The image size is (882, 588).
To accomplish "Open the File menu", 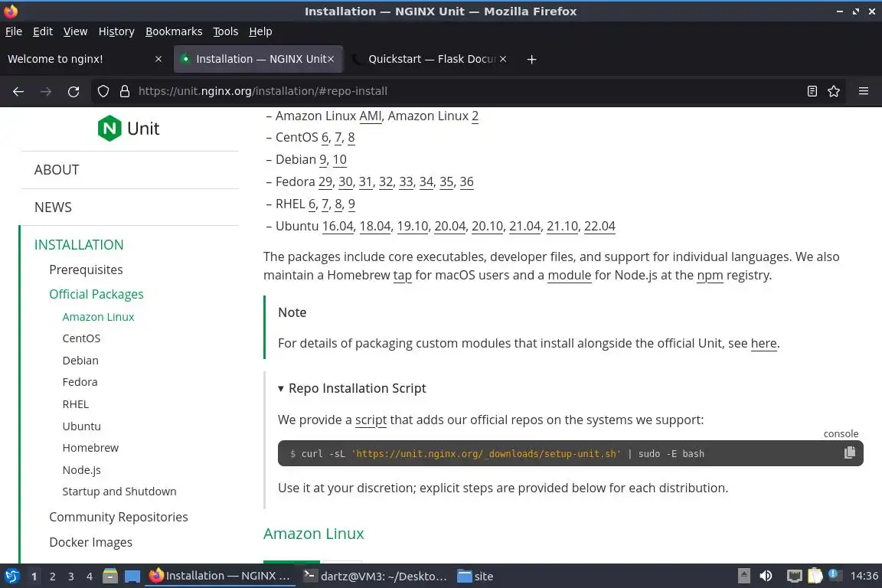I will pyautogui.click(x=14, y=31).
